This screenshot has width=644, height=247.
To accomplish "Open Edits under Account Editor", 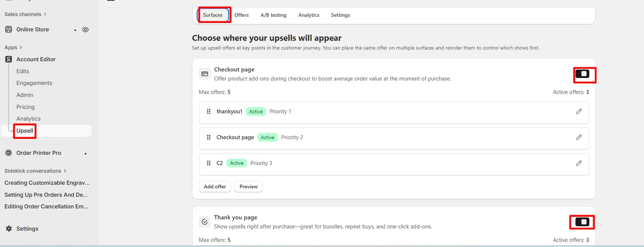I will pyautogui.click(x=23, y=71).
